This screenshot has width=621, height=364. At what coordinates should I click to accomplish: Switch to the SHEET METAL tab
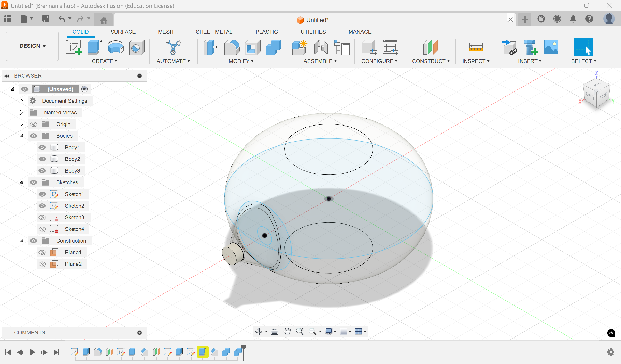point(214,32)
